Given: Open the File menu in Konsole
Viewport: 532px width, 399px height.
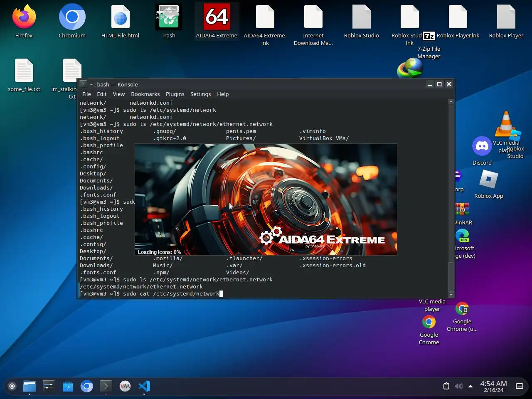Looking at the screenshot, I should pos(86,94).
